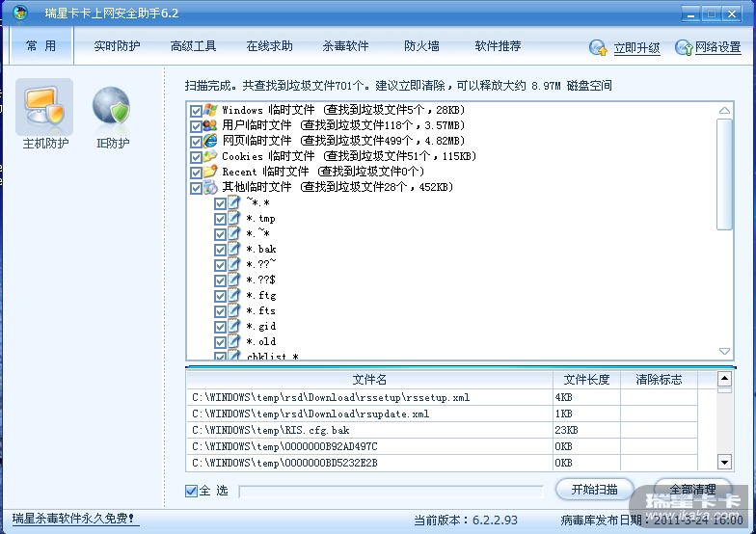Click the scan progress bar
Viewport: 756px width, 534px height.
tap(391, 492)
